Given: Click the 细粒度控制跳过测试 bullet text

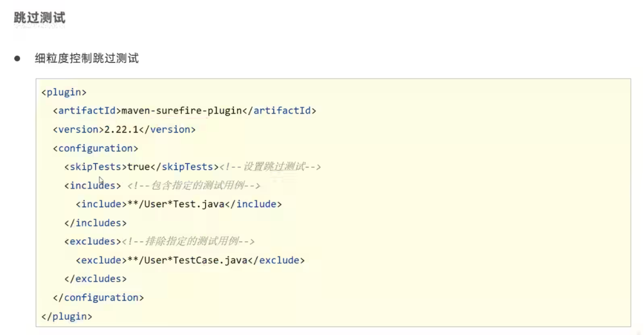Looking at the screenshot, I should point(87,58).
